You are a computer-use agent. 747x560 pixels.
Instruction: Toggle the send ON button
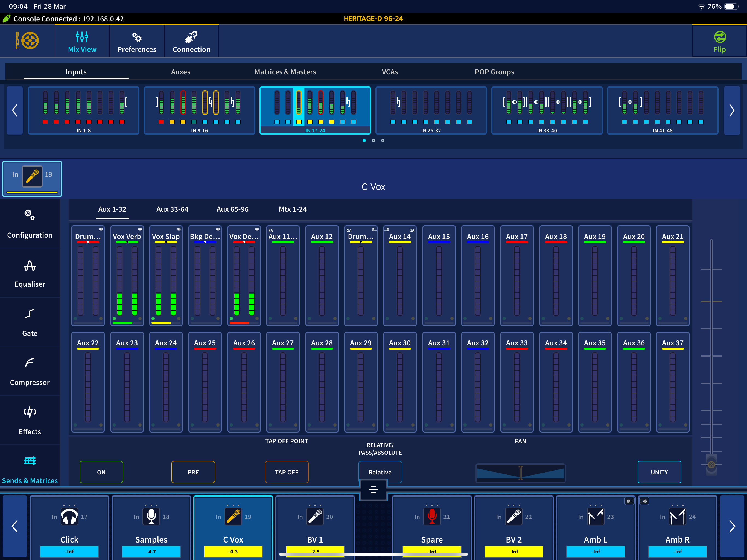[x=101, y=472]
